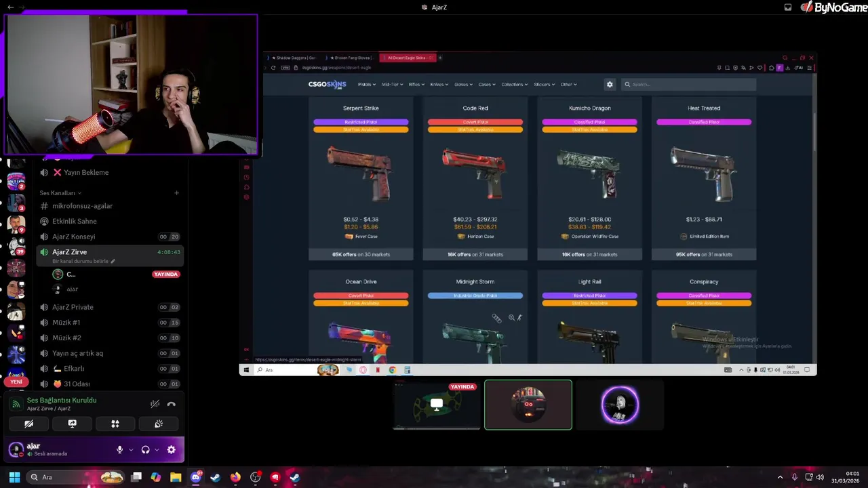Open File Explorer from taskbar
The width and height of the screenshot is (868, 488).
[176, 477]
